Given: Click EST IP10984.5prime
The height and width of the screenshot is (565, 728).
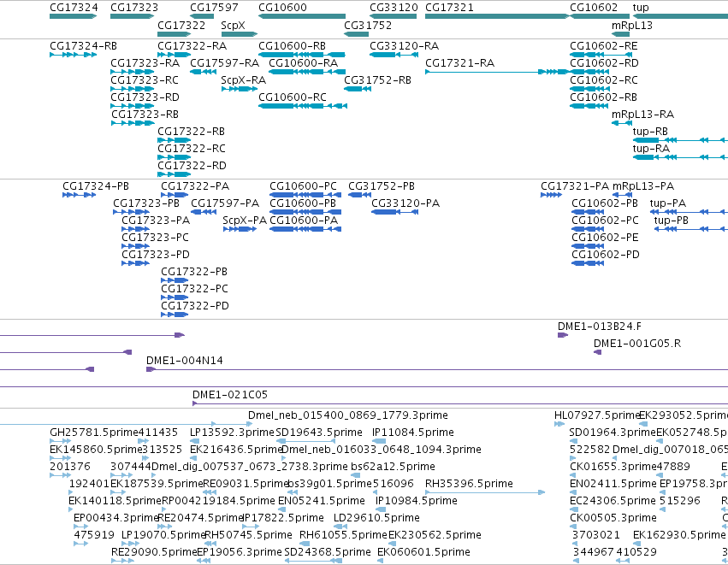Looking at the screenshot, I should coord(417,502).
